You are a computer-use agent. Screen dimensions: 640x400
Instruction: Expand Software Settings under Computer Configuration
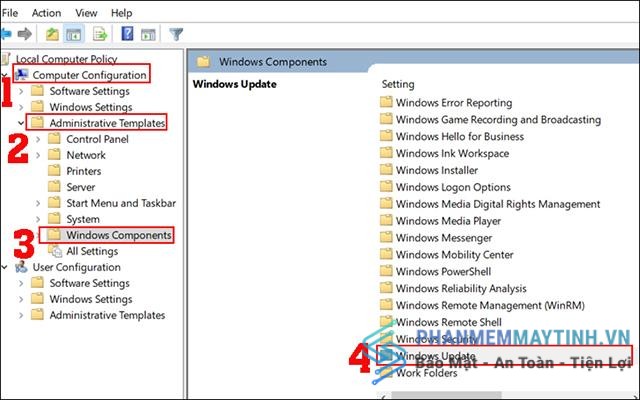click(x=21, y=91)
